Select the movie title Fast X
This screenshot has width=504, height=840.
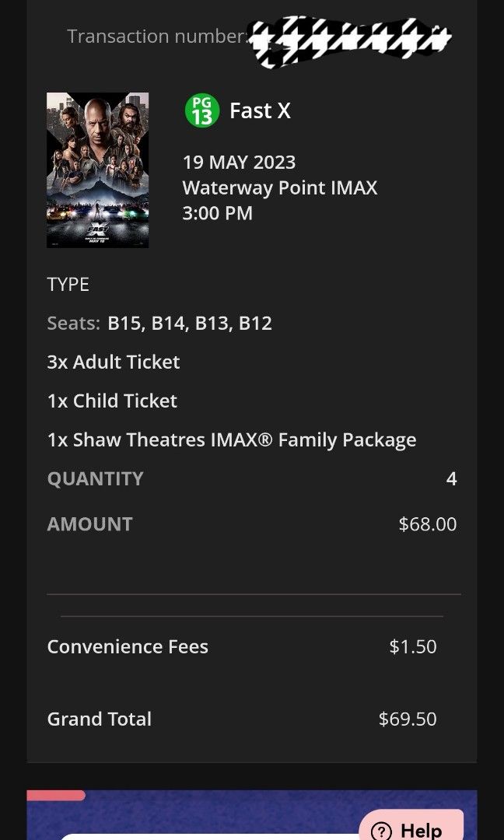point(260,110)
